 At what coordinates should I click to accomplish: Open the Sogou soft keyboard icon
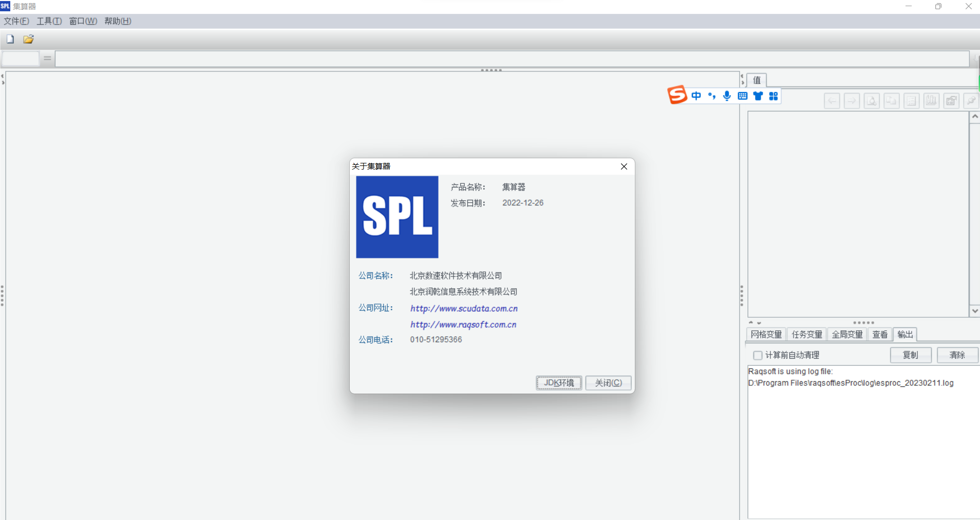click(x=742, y=96)
